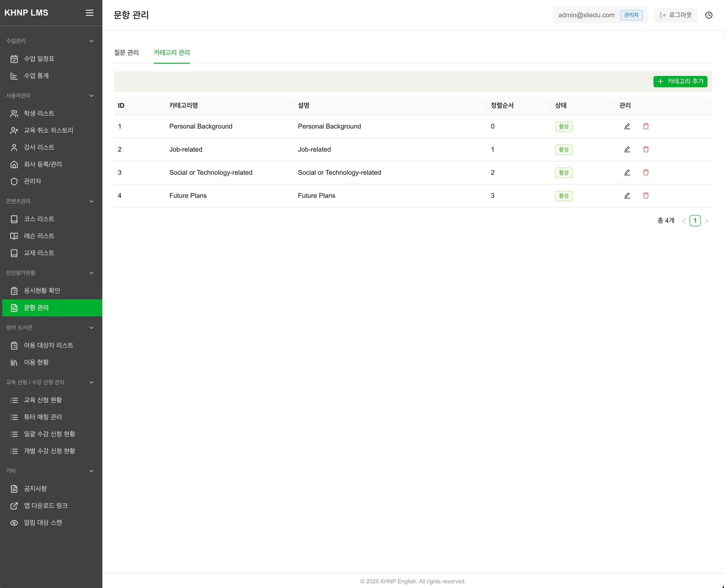Collapse the 기타 sidebar section
Viewport: 724px width, 588px height.
[92, 471]
